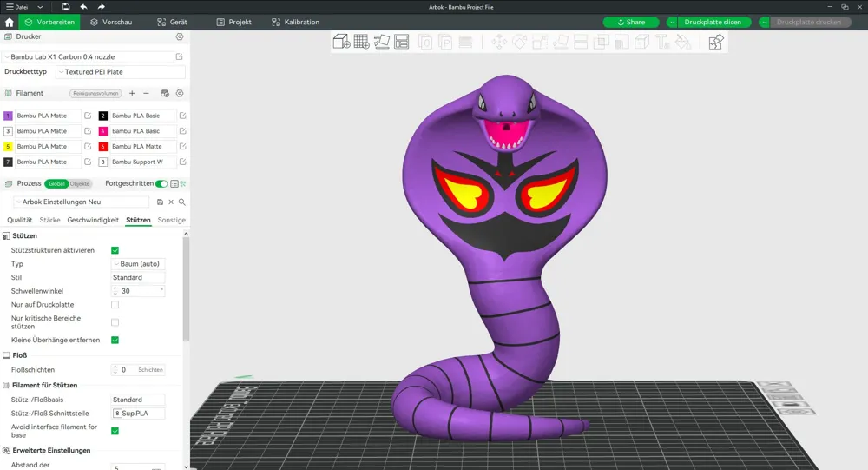This screenshot has width=868, height=470.
Task: Click the Add cube/model icon in toolbar
Action: 341,42
